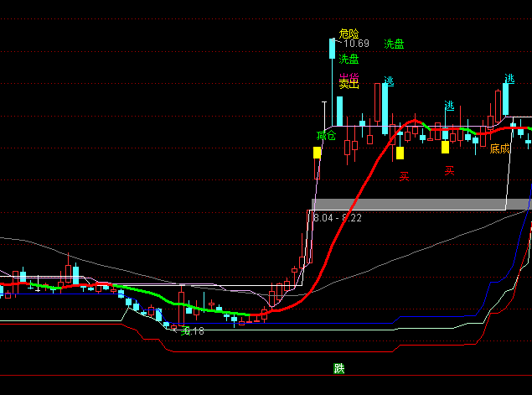Viewport: 532px width, 395px height.
Task: Select the rightmost 逃 escape signal
Action: click(x=509, y=79)
